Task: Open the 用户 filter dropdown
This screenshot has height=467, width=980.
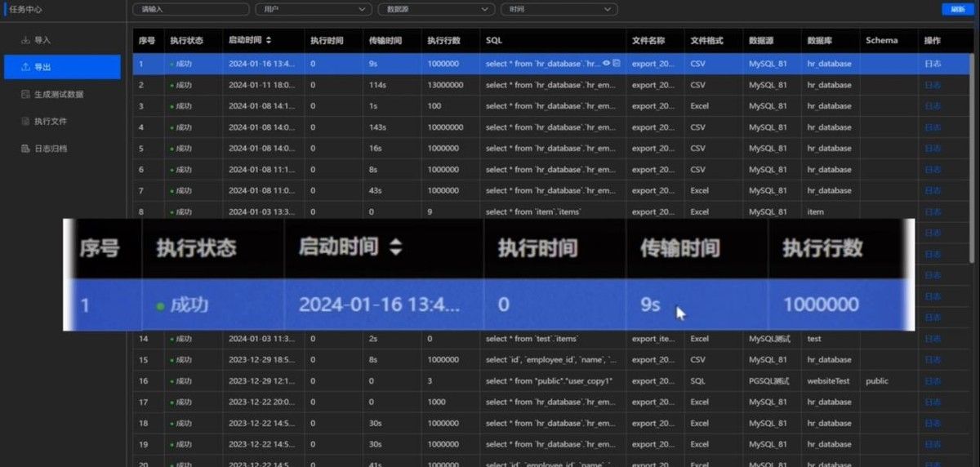Action: click(x=314, y=9)
